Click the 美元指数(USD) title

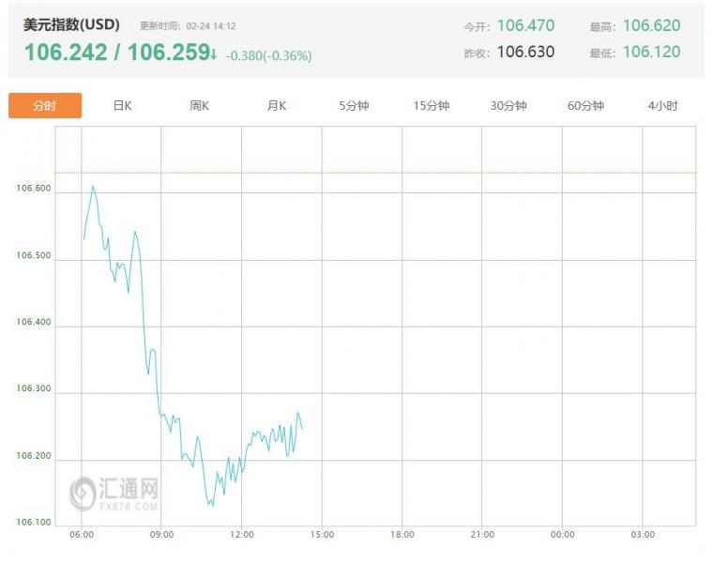pos(71,25)
